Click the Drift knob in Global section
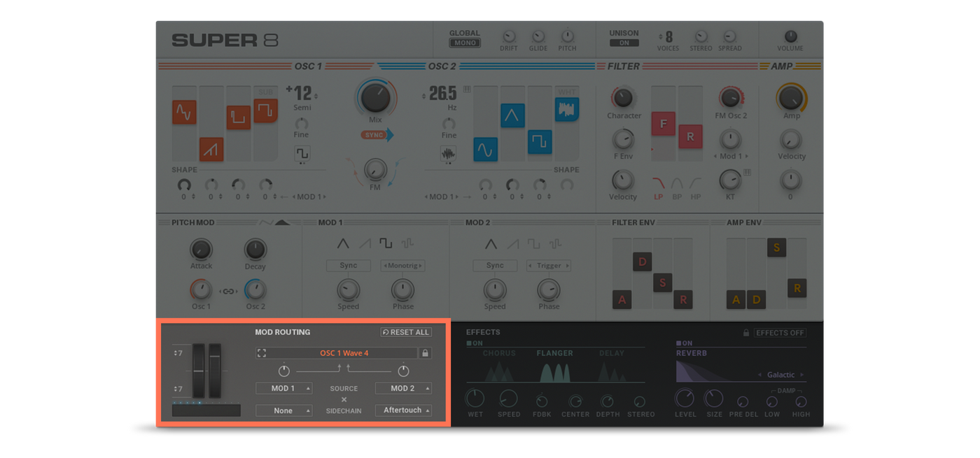Viewport: 980px width, 458px height. click(509, 36)
